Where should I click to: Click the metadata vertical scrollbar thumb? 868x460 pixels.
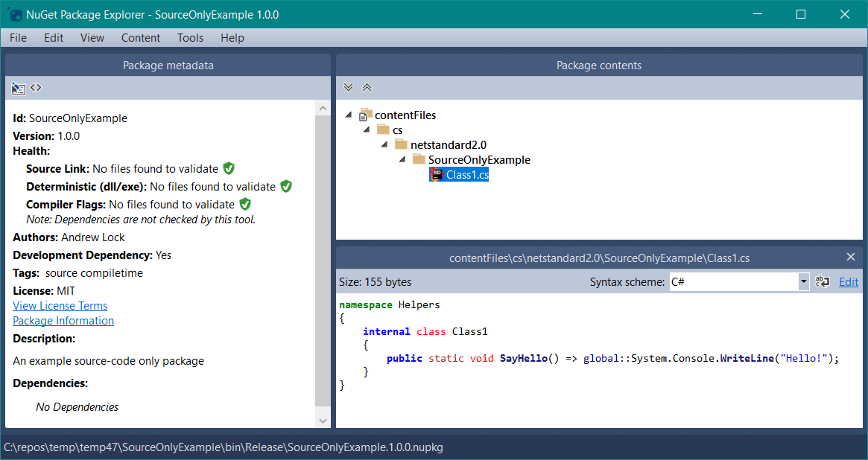pos(323,261)
